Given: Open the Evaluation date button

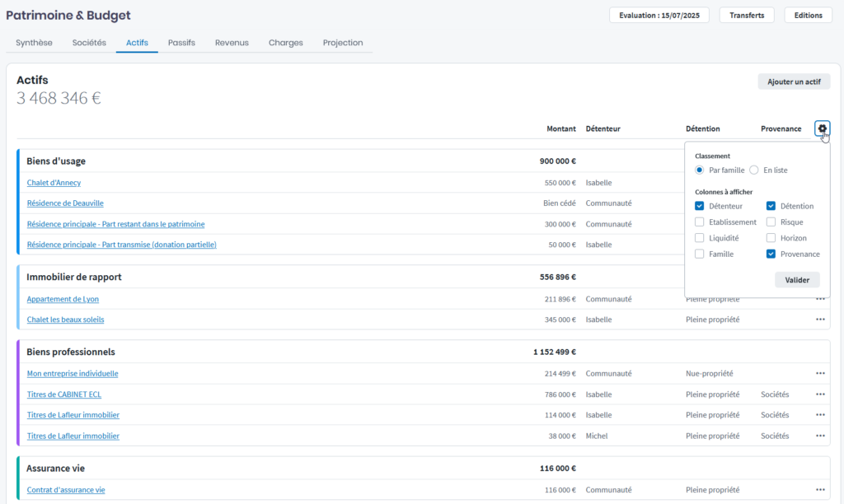Looking at the screenshot, I should coord(659,15).
